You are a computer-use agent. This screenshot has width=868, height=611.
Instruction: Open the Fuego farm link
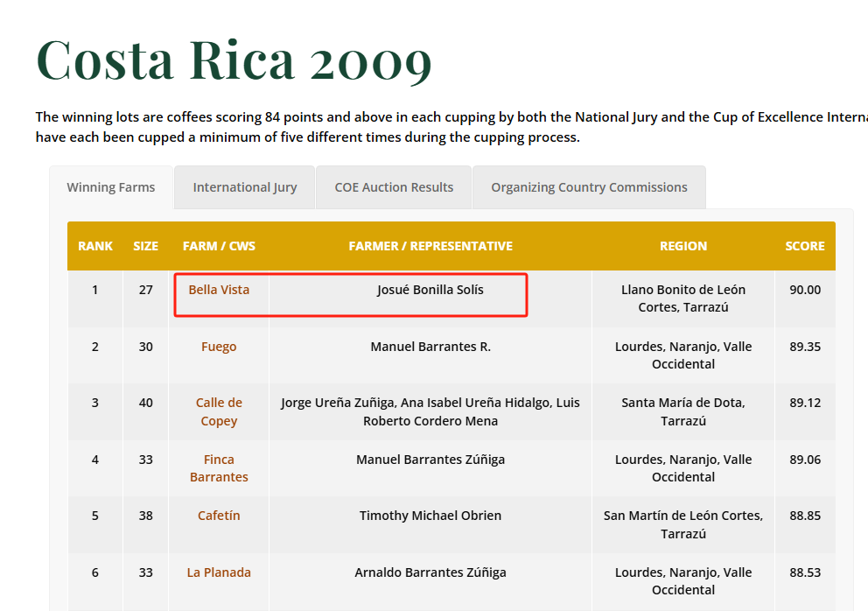pyautogui.click(x=219, y=347)
